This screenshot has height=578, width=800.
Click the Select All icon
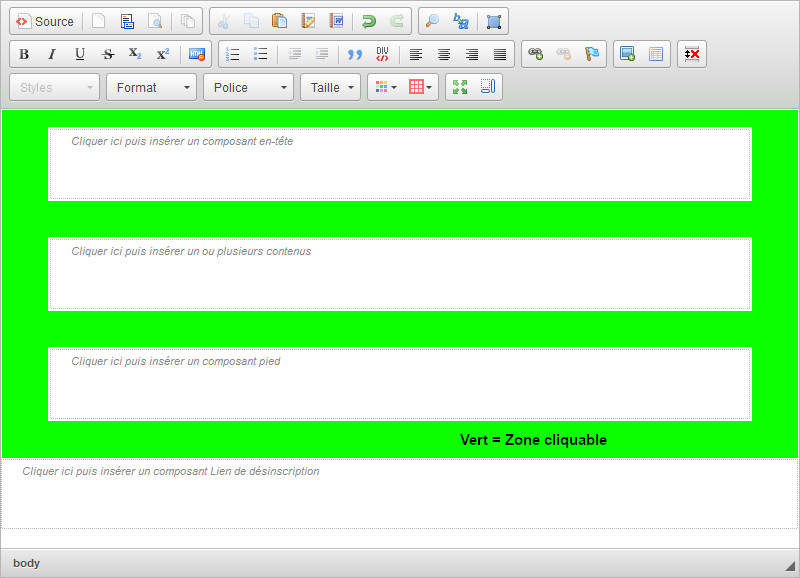[x=494, y=21]
